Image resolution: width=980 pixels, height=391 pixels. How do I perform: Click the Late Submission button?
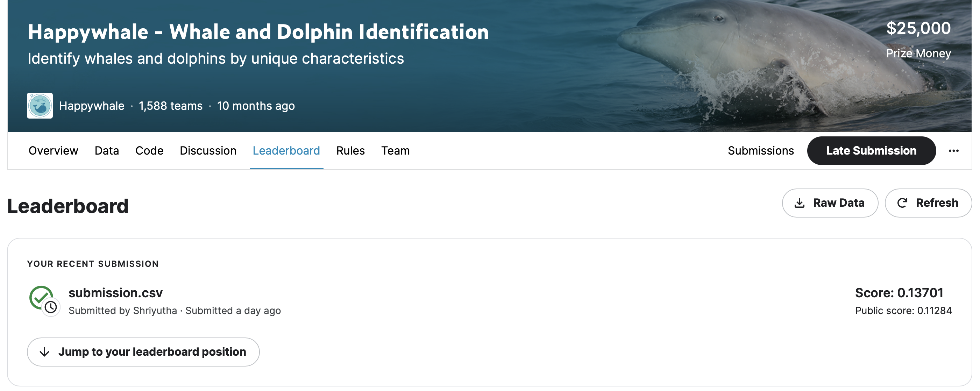tap(871, 151)
